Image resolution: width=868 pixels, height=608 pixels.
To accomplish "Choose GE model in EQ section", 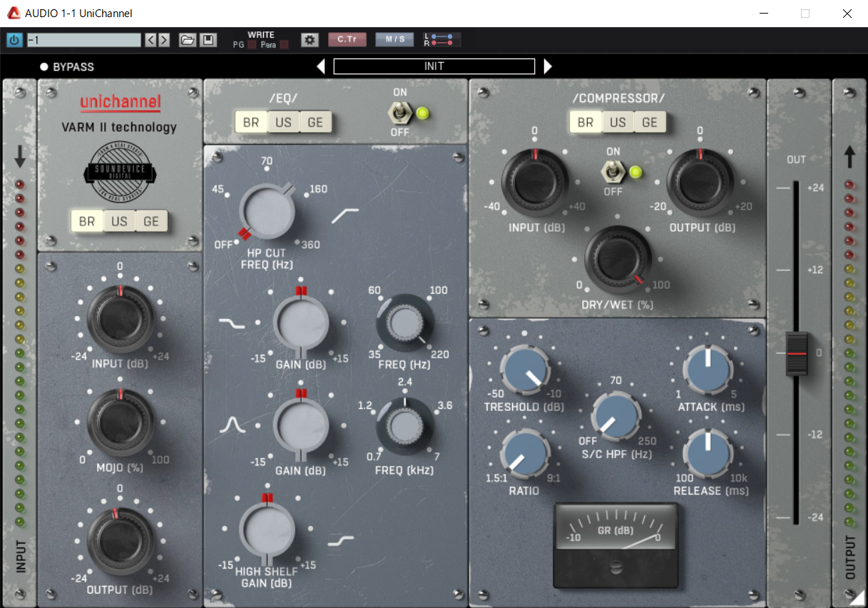I will coord(315,122).
